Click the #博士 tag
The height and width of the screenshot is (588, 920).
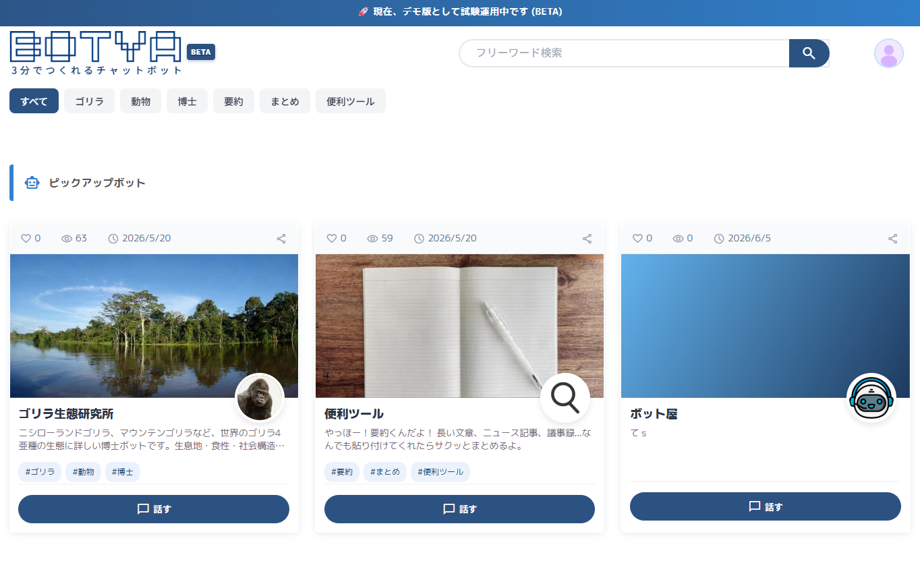123,472
